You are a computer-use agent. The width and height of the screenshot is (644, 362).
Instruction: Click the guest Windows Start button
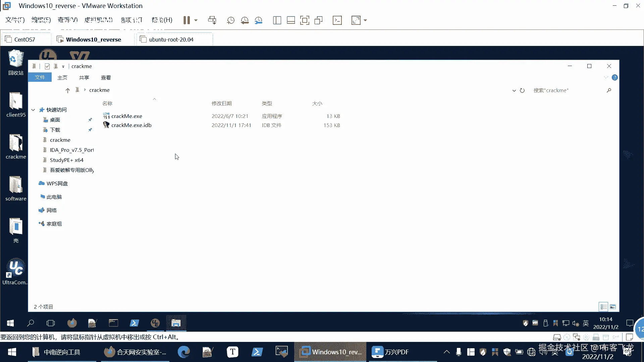tap(10, 323)
